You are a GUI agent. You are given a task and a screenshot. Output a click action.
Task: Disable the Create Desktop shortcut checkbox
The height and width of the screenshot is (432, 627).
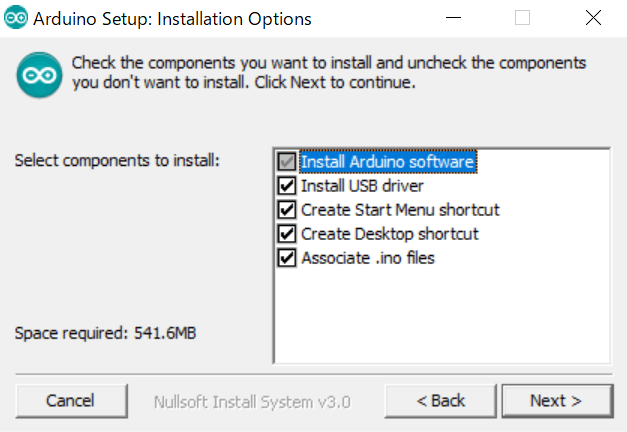click(287, 234)
